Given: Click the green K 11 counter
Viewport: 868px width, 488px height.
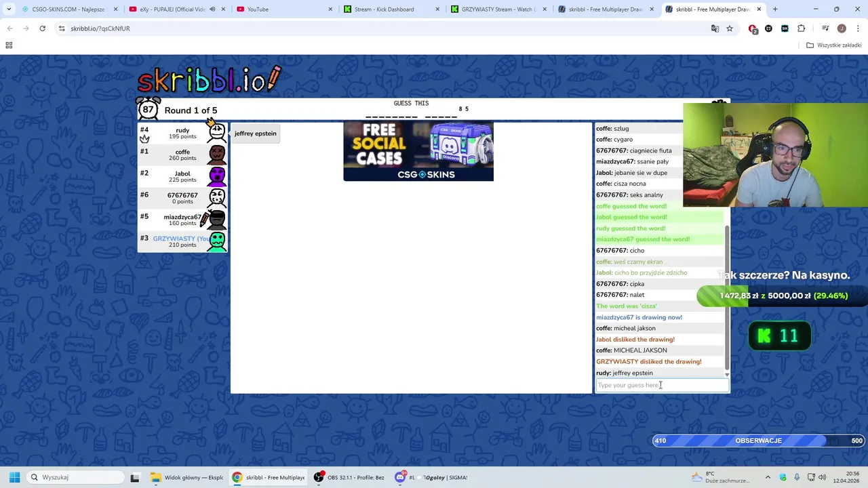Looking at the screenshot, I should click(x=779, y=336).
